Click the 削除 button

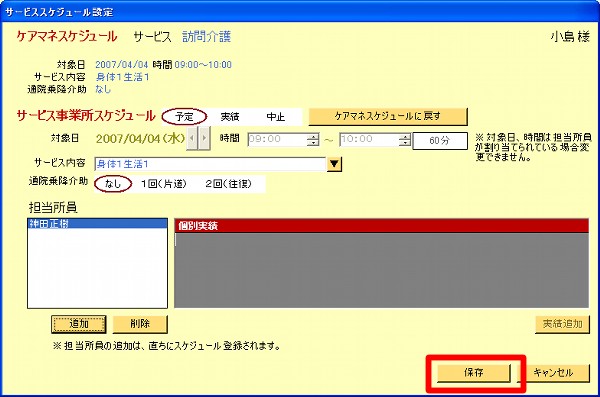point(140,324)
